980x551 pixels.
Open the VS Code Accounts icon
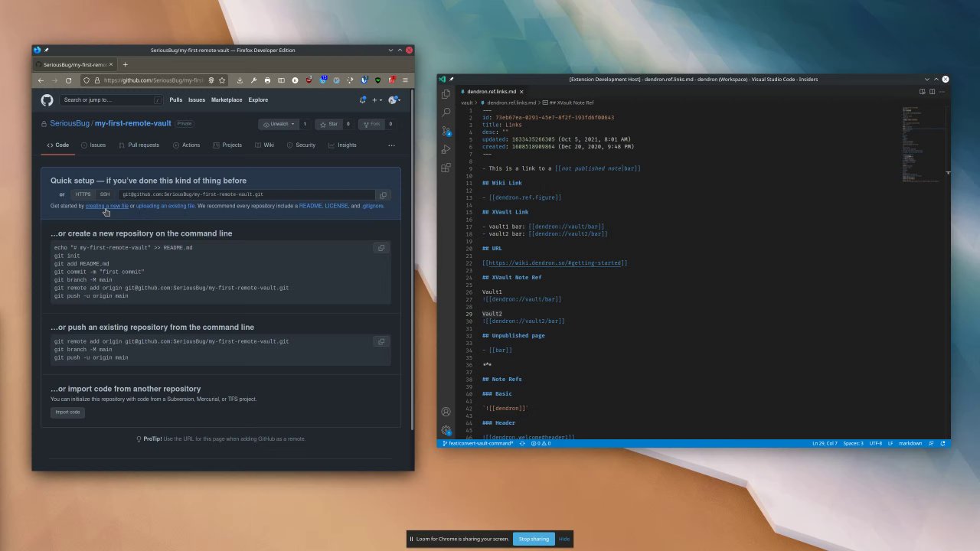coord(446,412)
